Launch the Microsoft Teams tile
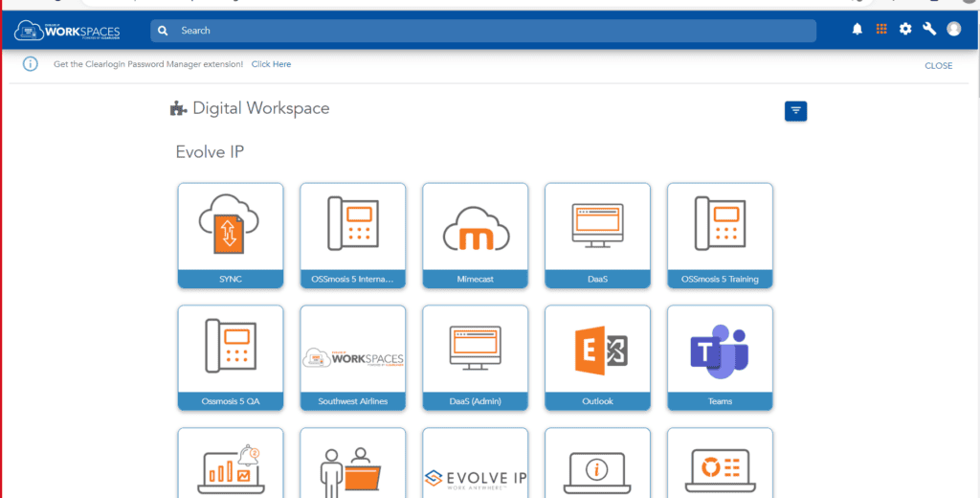Image resolution: width=980 pixels, height=498 pixels. click(x=720, y=358)
